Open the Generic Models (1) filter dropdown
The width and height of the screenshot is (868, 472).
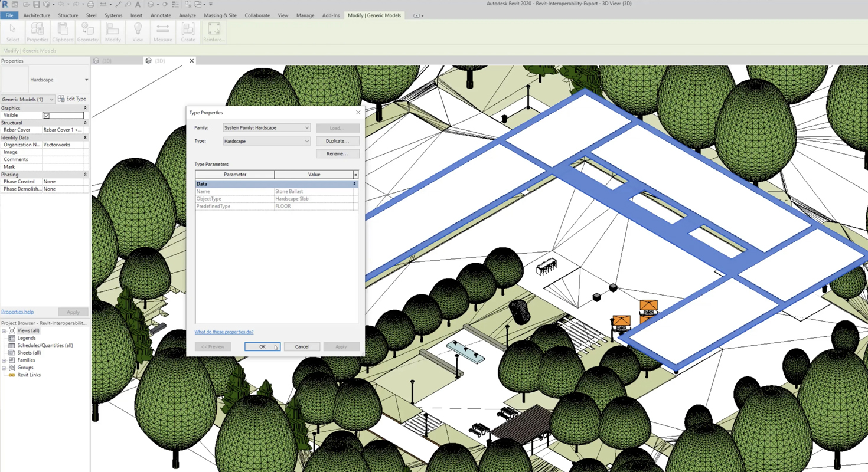[x=28, y=99]
